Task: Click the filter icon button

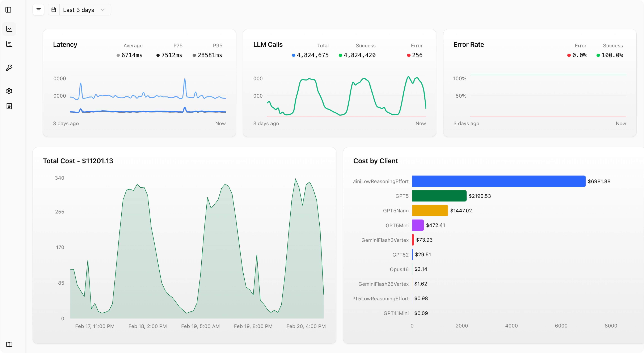Action: tap(38, 10)
